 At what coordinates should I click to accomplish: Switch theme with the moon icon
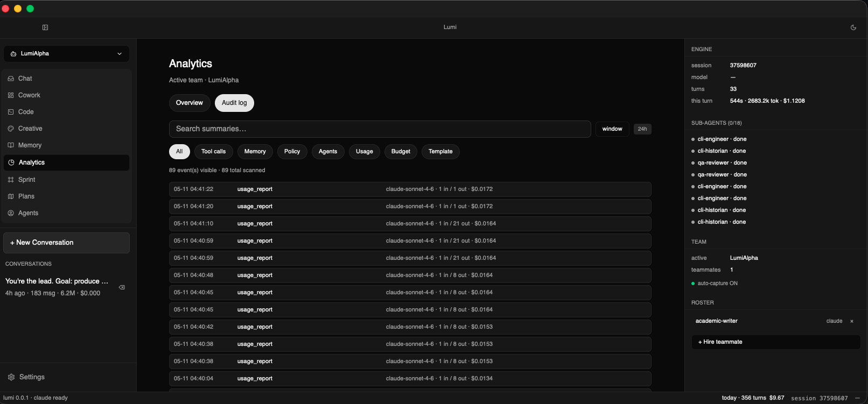tap(853, 27)
